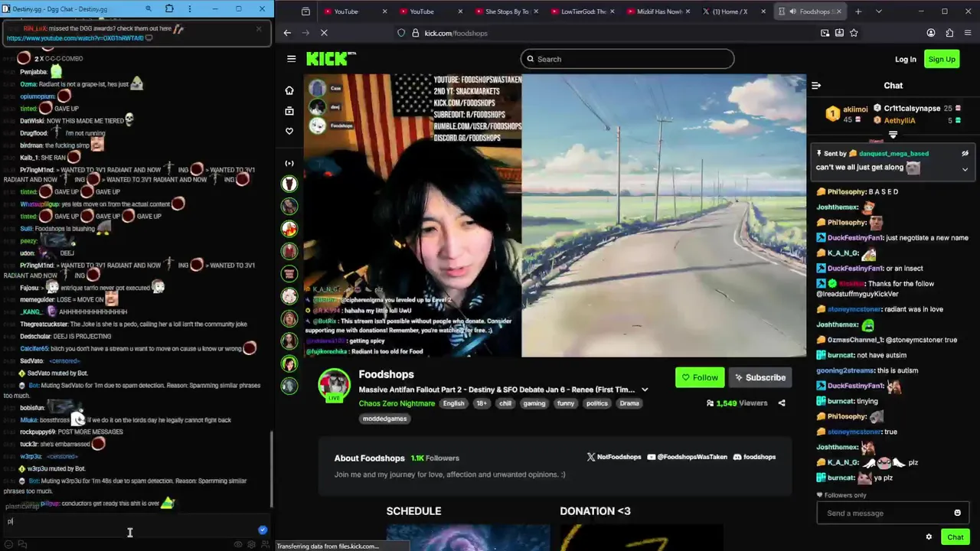Open three-dot menu in Destiny.gg window
Screen dimensions: 980x551
coord(190,9)
